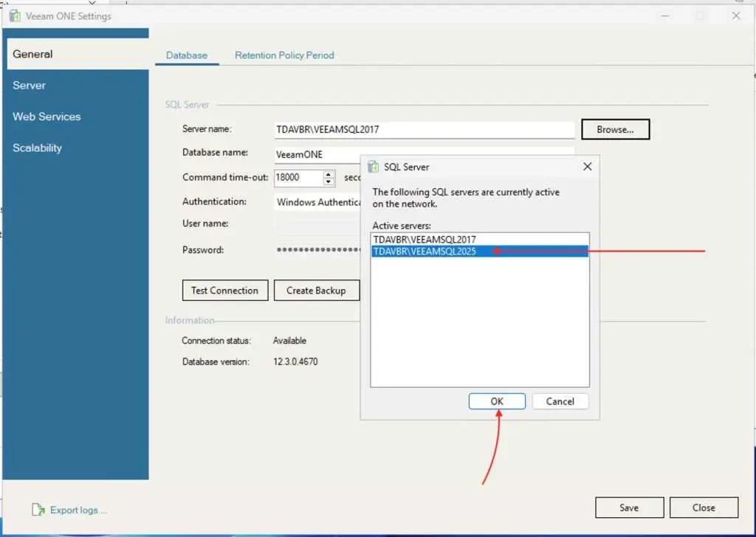The height and width of the screenshot is (537, 756).
Task: Click the Database name field
Action: click(318, 155)
